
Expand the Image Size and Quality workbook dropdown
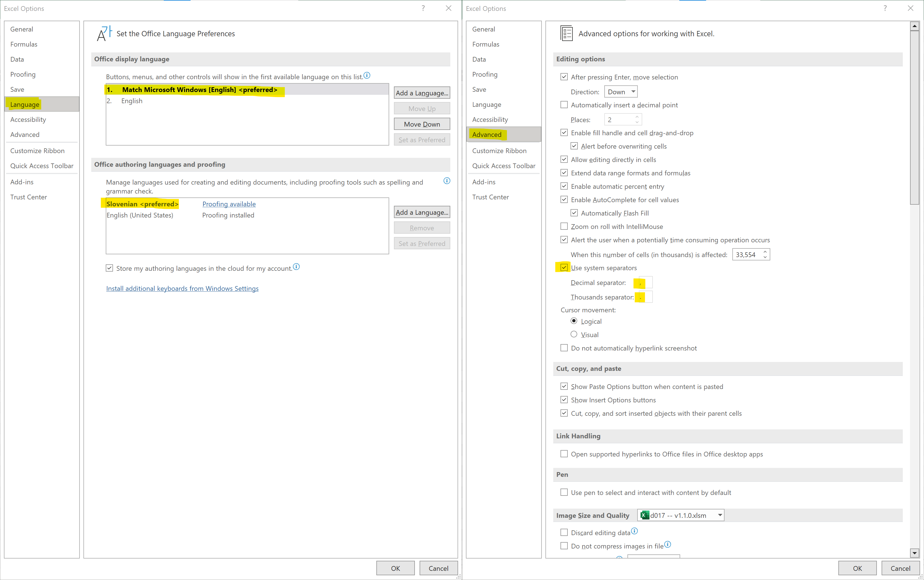pyautogui.click(x=720, y=515)
